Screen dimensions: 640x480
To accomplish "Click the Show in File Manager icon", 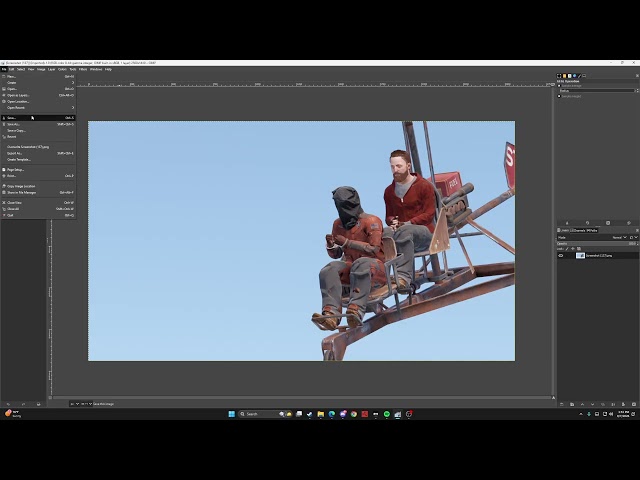I will [4, 192].
